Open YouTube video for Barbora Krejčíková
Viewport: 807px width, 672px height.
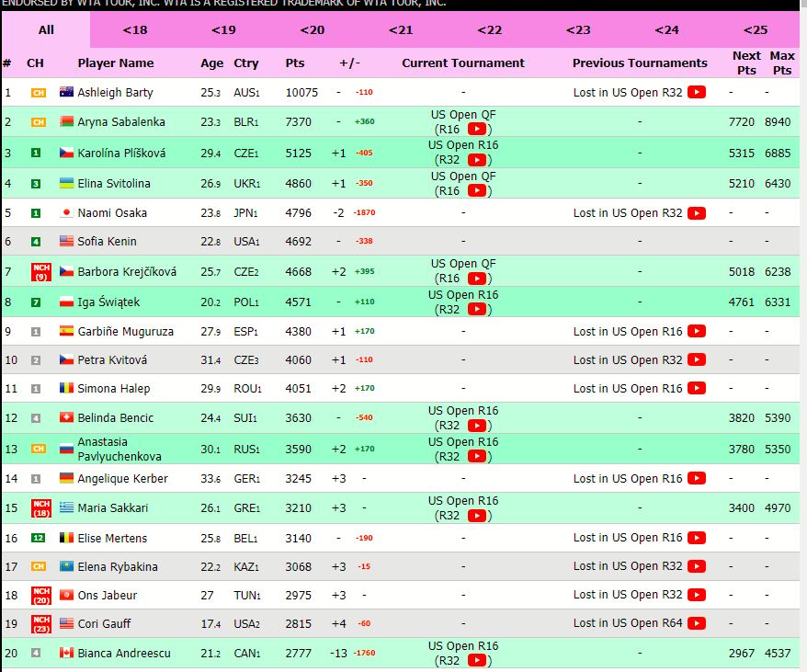[x=477, y=279]
